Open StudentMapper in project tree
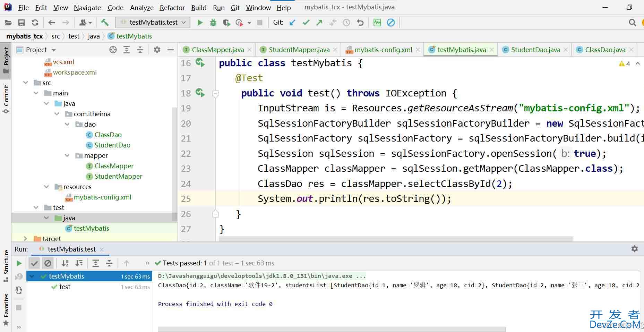 click(118, 176)
